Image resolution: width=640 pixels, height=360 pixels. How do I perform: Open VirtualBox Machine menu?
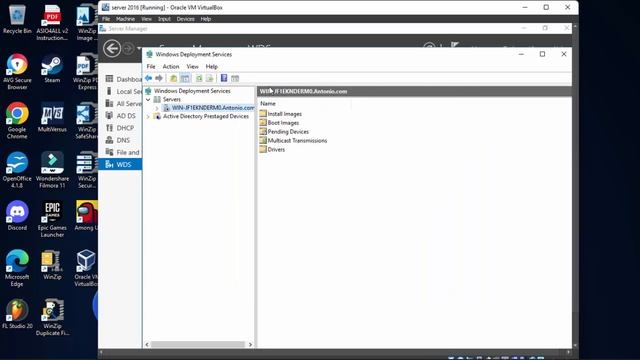click(125, 19)
